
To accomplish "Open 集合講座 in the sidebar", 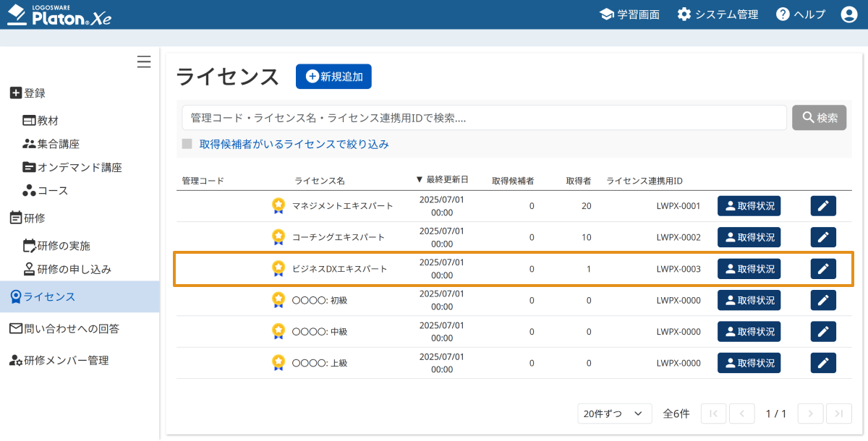I will 51,144.
